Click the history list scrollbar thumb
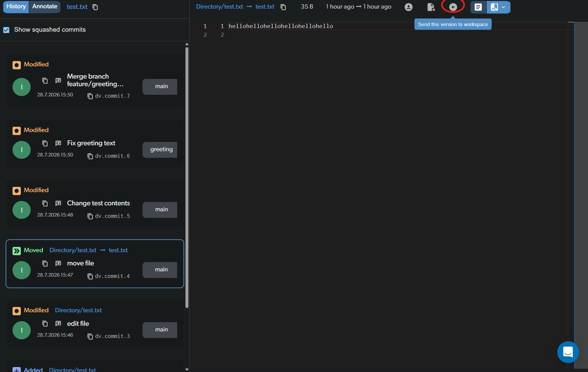The width and height of the screenshot is (588, 372). [x=187, y=177]
